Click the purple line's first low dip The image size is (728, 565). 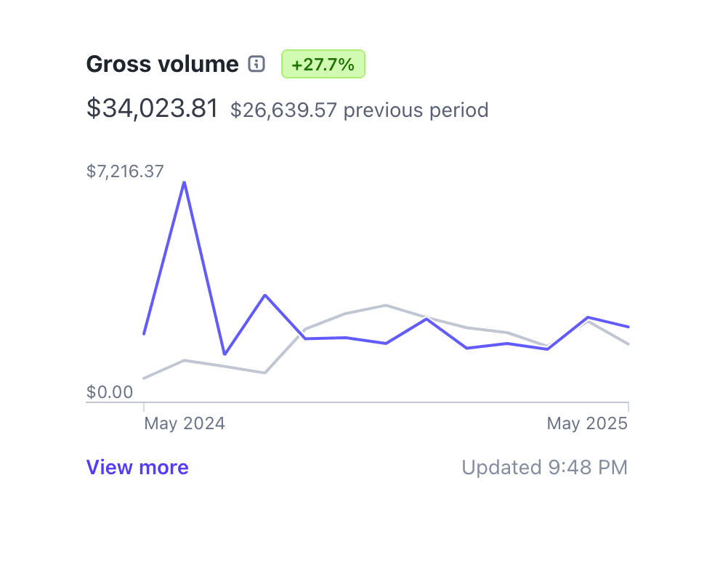click(225, 354)
